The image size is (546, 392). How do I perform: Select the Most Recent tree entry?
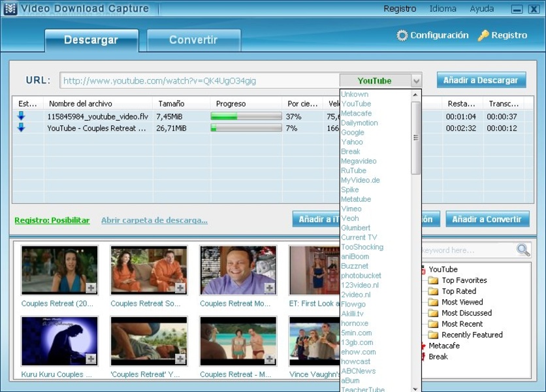pos(462,324)
